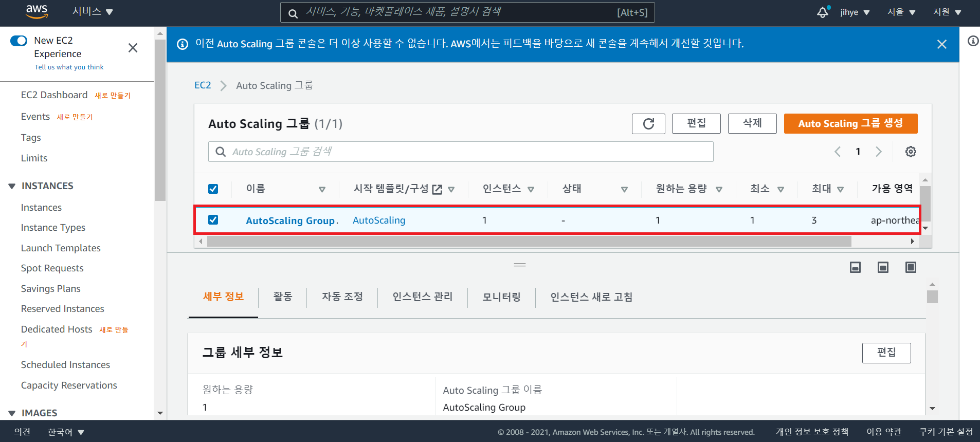The height and width of the screenshot is (442, 980).
Task: Close the New EC2 Experience notice
Action: tap(133, 48)
